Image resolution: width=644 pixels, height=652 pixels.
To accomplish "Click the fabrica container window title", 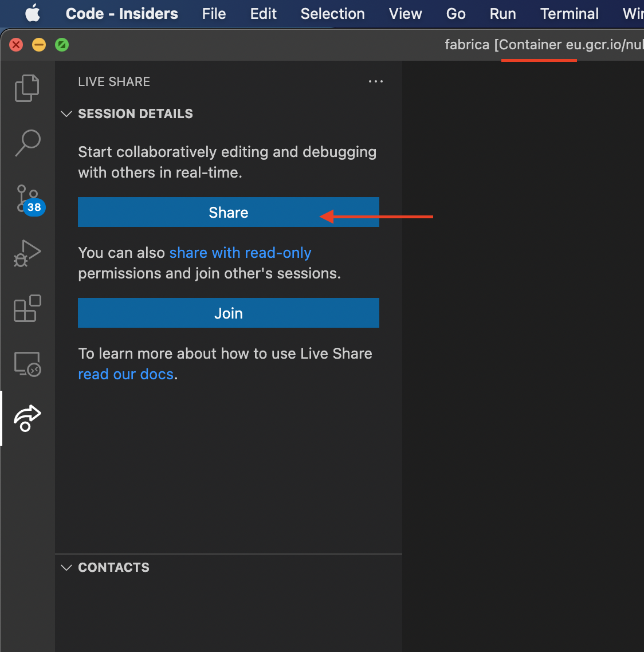I will tap(544, 45).
